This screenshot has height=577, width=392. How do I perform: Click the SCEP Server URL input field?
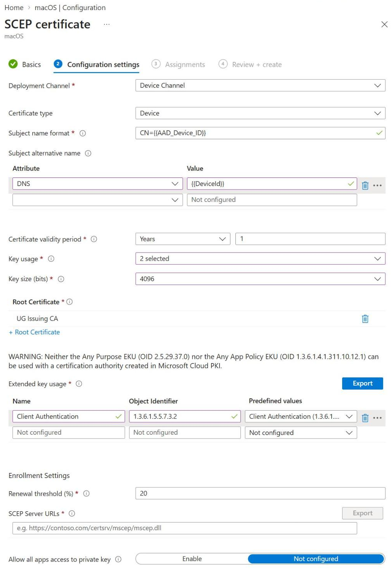point(184,528)
